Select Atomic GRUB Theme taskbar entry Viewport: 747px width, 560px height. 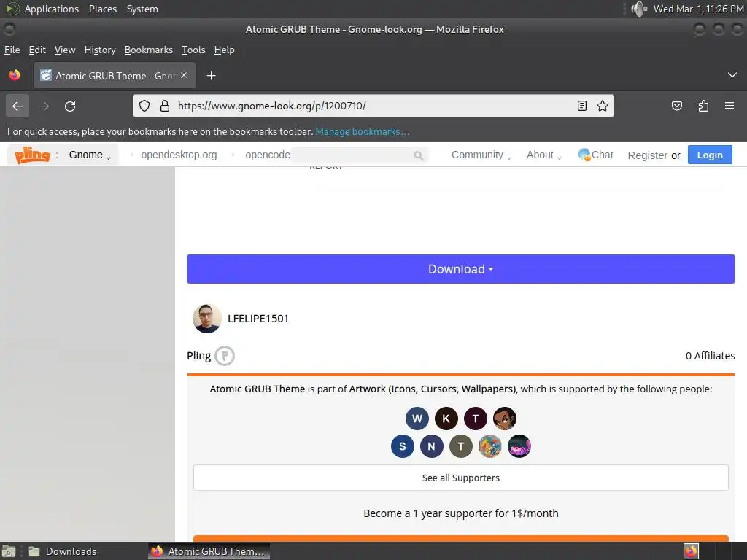pos(209,551)
